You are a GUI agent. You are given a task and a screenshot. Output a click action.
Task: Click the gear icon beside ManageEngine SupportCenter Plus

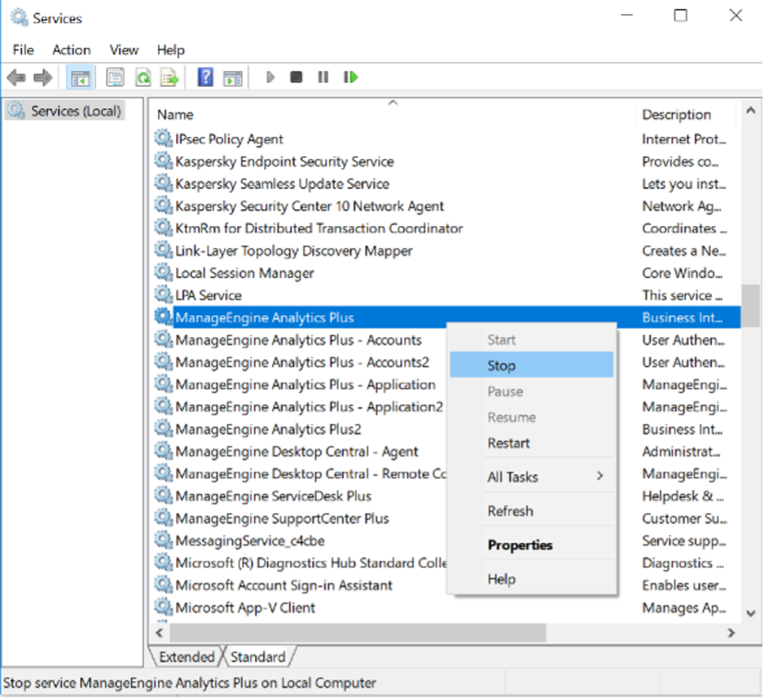(164, 518)
